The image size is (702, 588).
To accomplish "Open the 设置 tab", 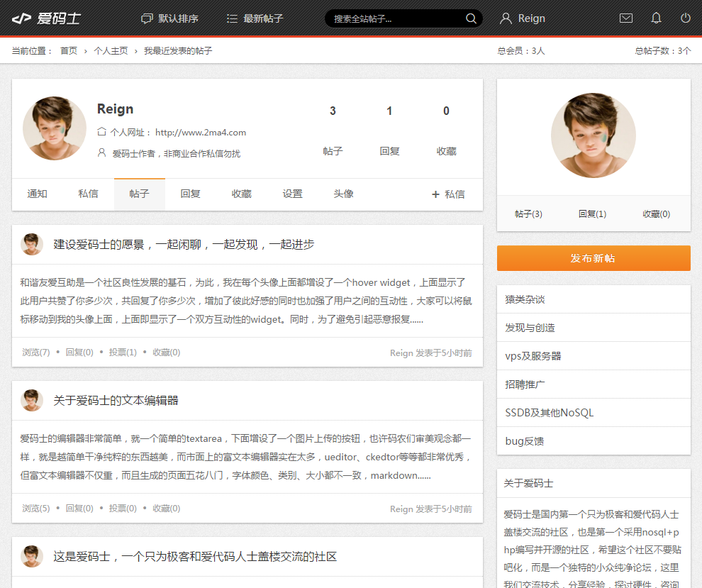I will [293, 194].
